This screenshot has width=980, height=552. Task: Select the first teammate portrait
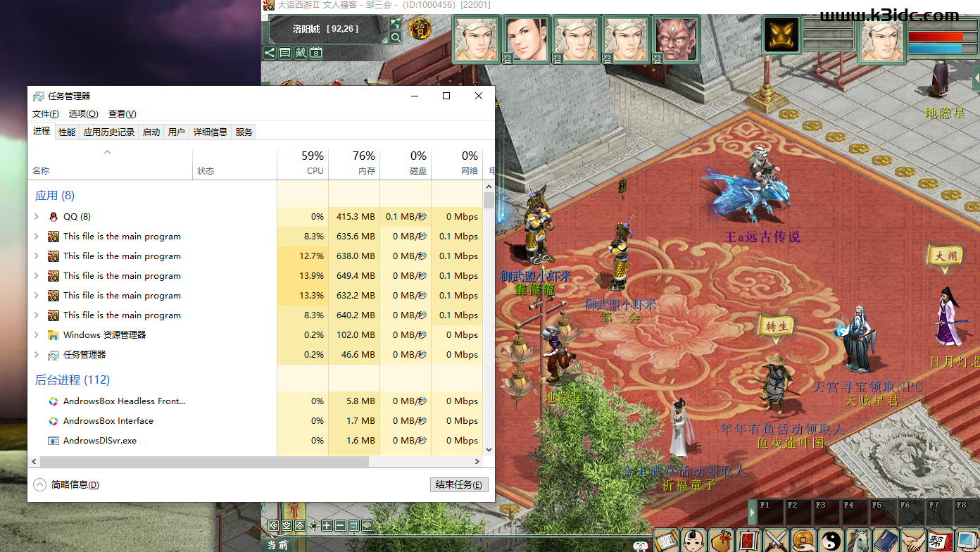tap(476, 39)
